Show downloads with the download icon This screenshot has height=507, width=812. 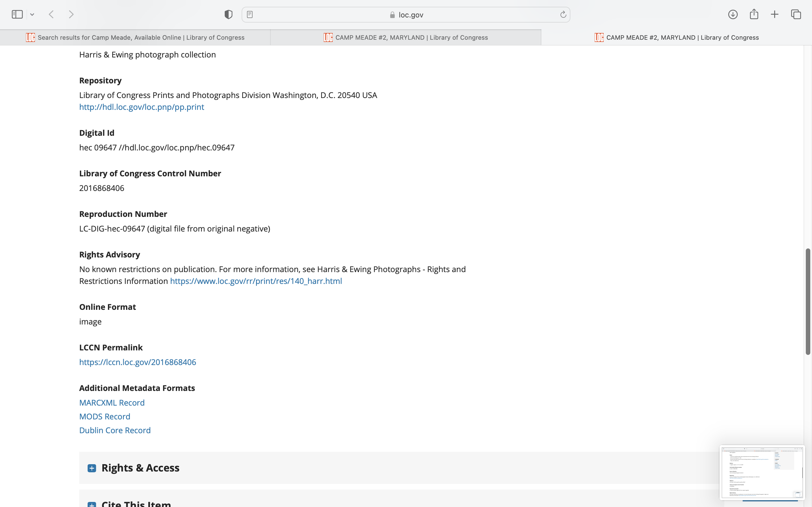pos(733,14)
